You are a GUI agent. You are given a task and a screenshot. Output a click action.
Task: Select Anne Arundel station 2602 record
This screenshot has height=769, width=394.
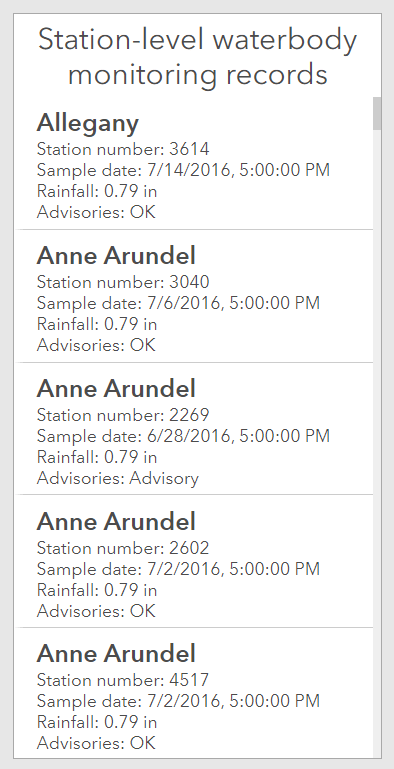pyautogui.click(x=195, y=561)
